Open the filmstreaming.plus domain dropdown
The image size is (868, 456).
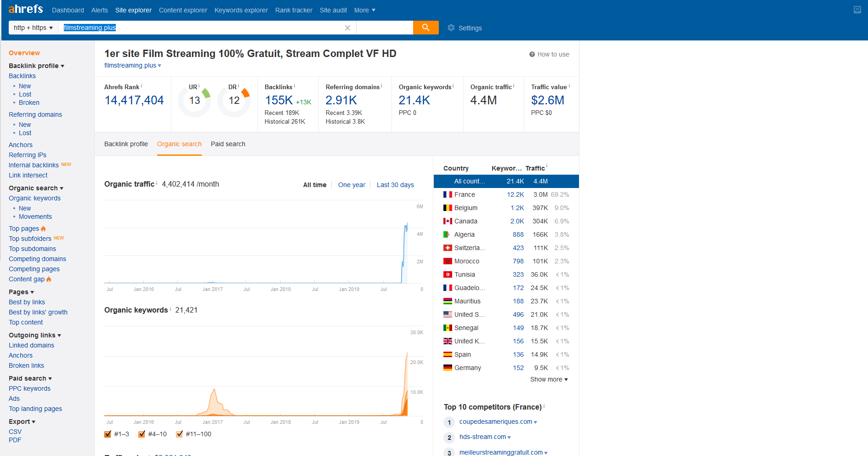(159, 66)
